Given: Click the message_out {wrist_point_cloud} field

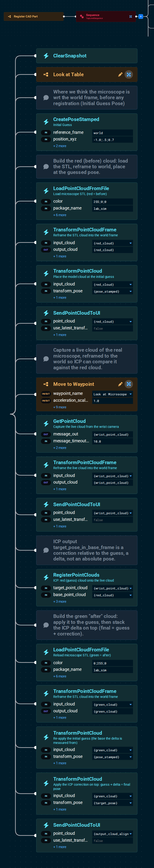Looking at the screenshot, I should (x=113, y=434).
